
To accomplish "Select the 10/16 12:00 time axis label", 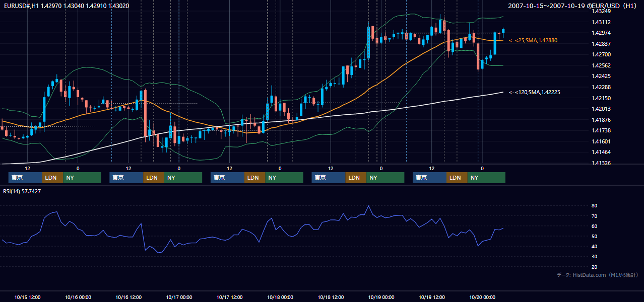I will [128, 297].
